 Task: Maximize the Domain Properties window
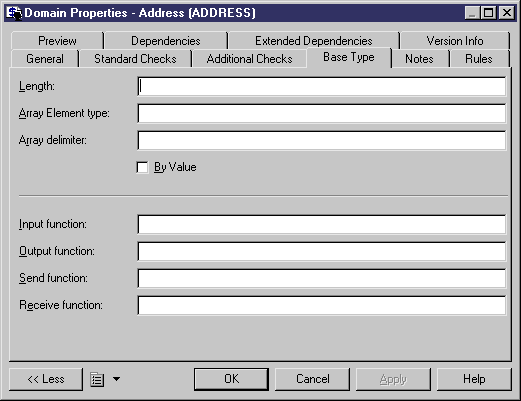489,13
